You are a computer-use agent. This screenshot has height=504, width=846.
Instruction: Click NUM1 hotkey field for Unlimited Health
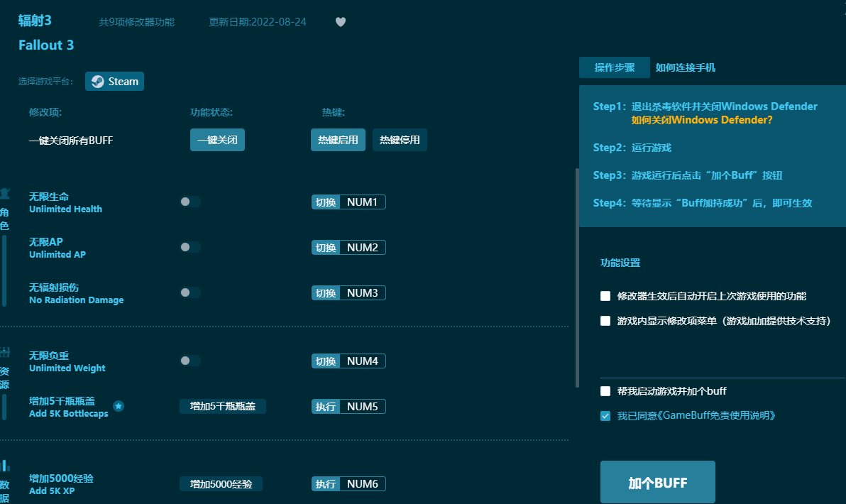point(362,202)
